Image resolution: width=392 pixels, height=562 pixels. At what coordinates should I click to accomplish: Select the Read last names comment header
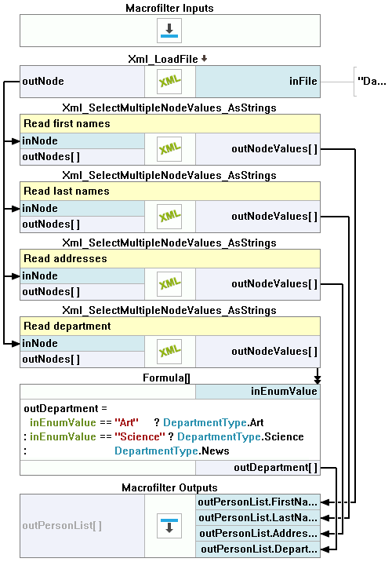[x=170, y=191]
